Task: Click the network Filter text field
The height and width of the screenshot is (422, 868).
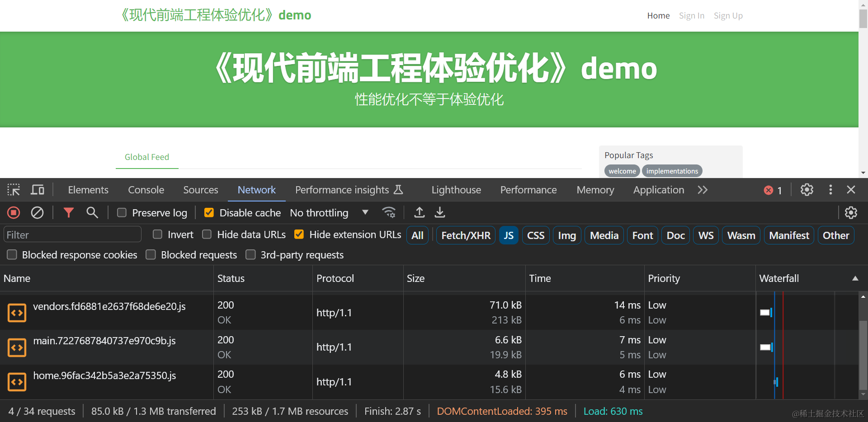Action: click(x=72, y=235)
